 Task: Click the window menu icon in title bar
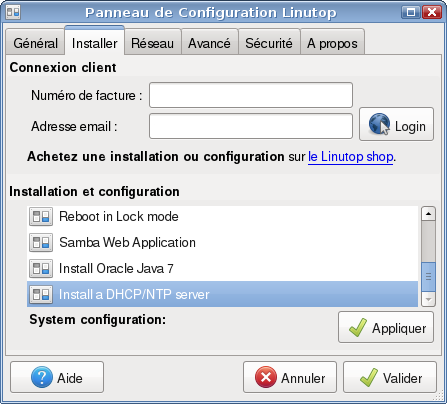coord(13,12)
